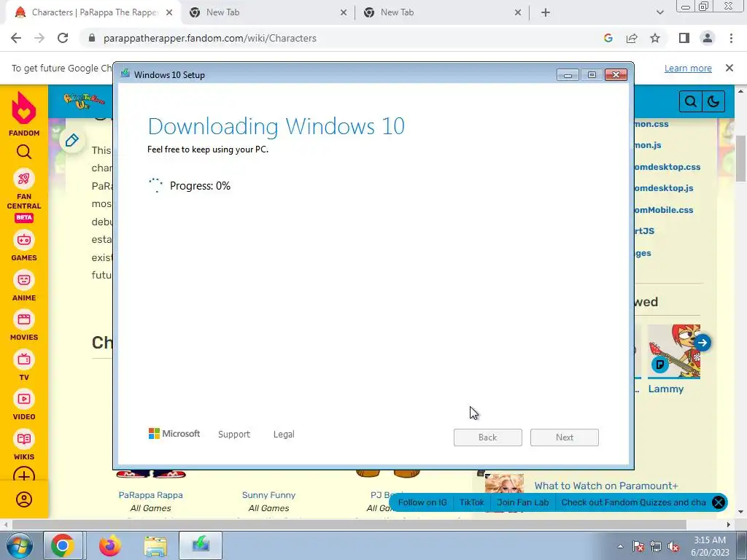Open the Games controller icon
This screenshot has height=560, width=747.
click(x=24, y=240)
